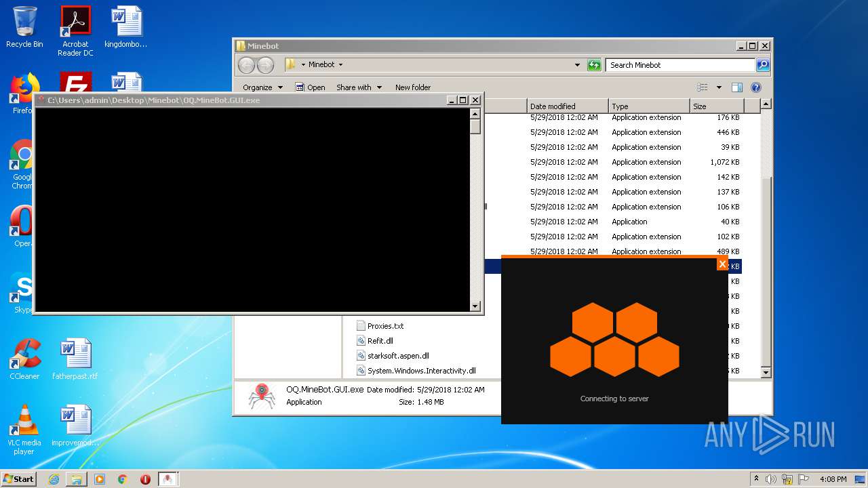The width and height of the screenshot is (868, 488).
Task: Click the Search Minebot input field
Action: (x=680, y=65)
